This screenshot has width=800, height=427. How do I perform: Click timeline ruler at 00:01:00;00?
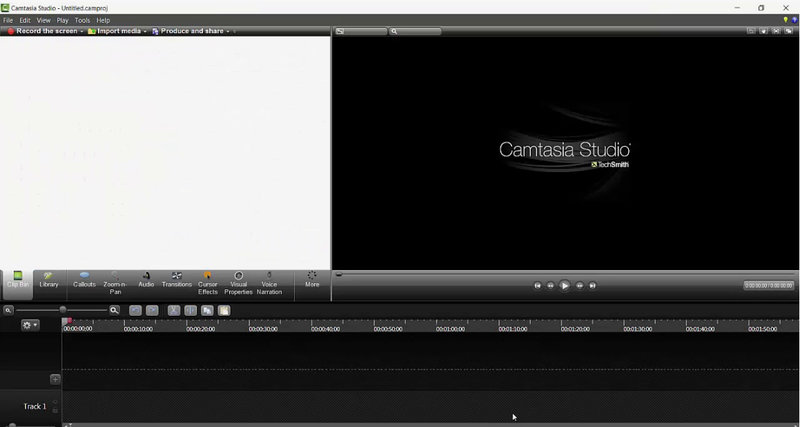[x=451, y=329]
